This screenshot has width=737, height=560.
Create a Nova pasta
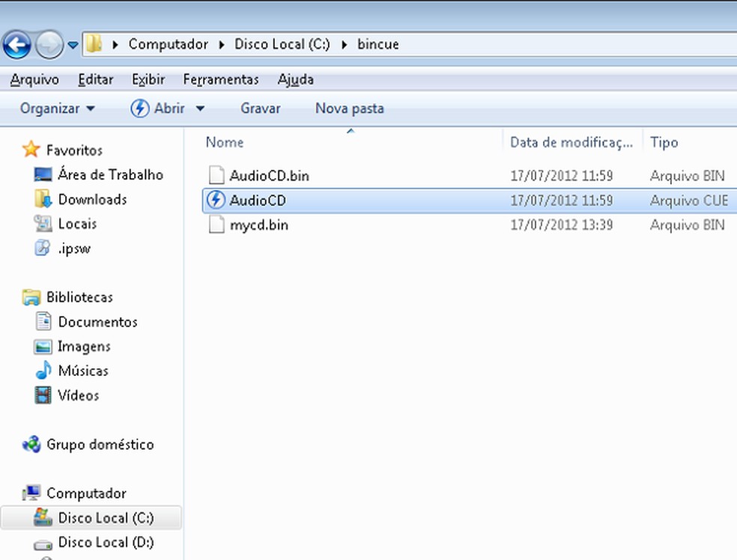[x=349, y=109]
